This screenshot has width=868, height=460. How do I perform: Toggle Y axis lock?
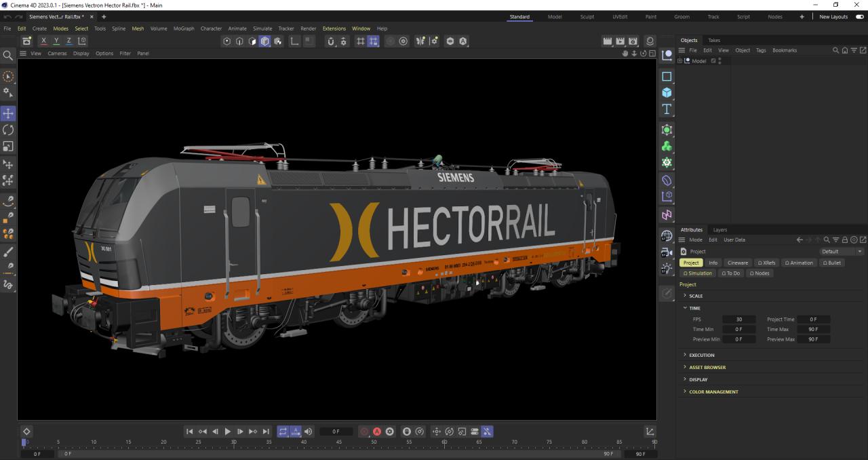click(56, 41)
